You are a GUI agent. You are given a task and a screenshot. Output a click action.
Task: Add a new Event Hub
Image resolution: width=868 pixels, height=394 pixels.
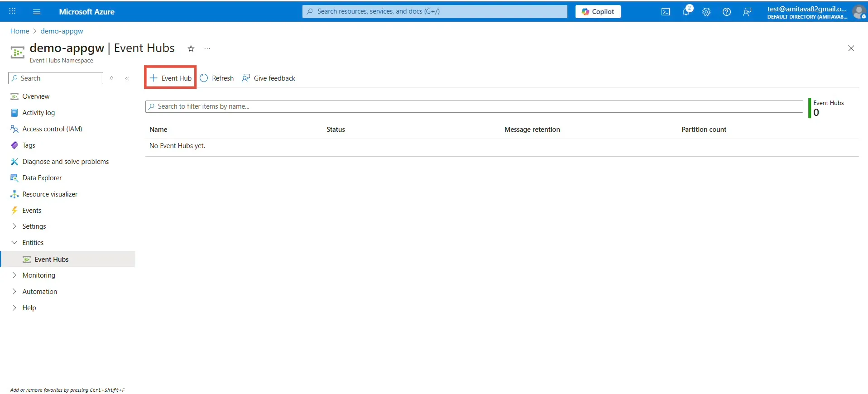[x=171, y=78]
